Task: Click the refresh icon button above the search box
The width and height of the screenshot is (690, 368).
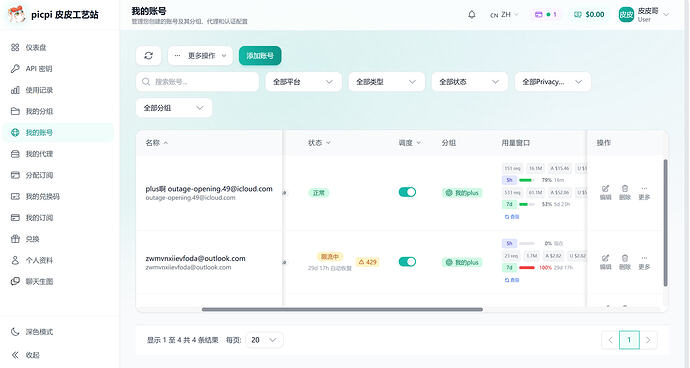Action: [x=148, y=56]
